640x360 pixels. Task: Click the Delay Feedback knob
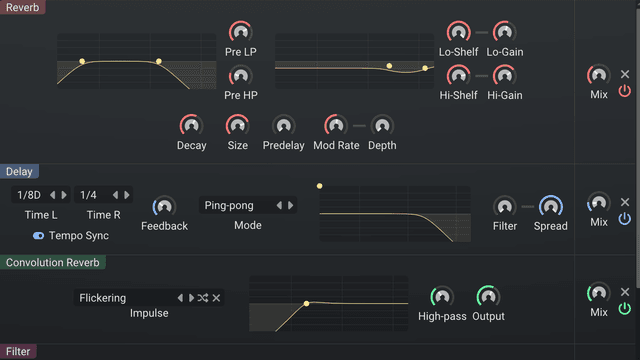click(x=164, y=207)
